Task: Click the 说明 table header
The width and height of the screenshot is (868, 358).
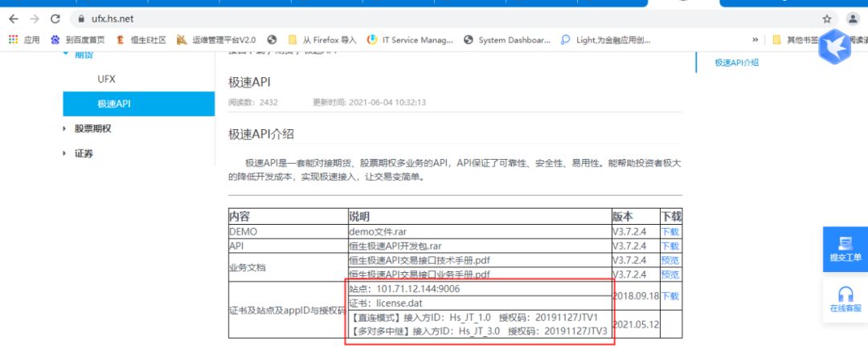Action: [x=479, y=217]
